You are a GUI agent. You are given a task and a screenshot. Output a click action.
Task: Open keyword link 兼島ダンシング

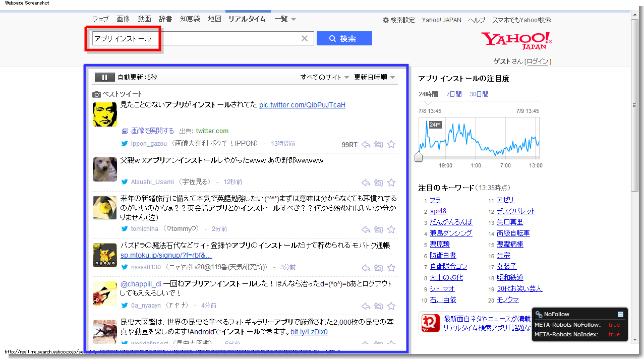451,233
